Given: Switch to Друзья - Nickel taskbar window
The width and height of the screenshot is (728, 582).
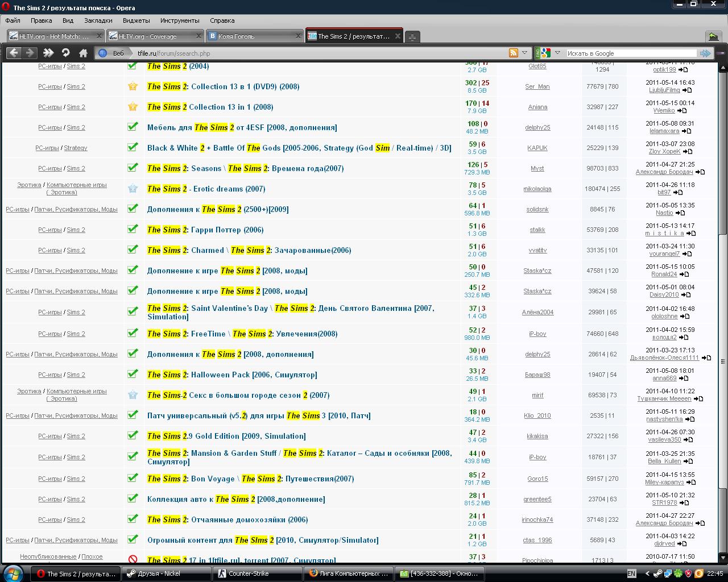Looking at the screenshot, I should (166, 573).
